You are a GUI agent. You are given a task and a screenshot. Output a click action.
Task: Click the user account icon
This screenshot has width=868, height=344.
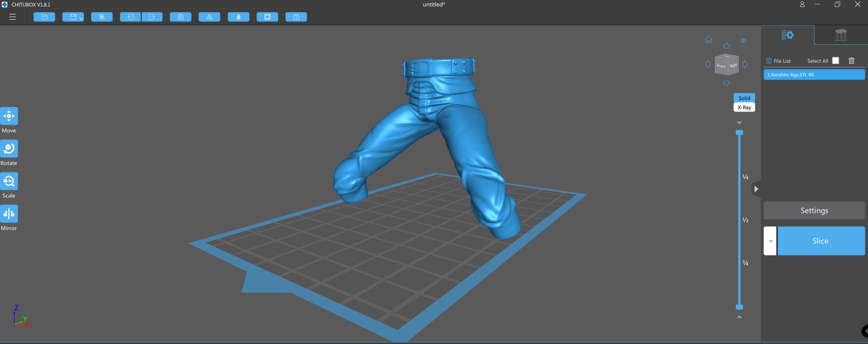click(x=802, y=4)
